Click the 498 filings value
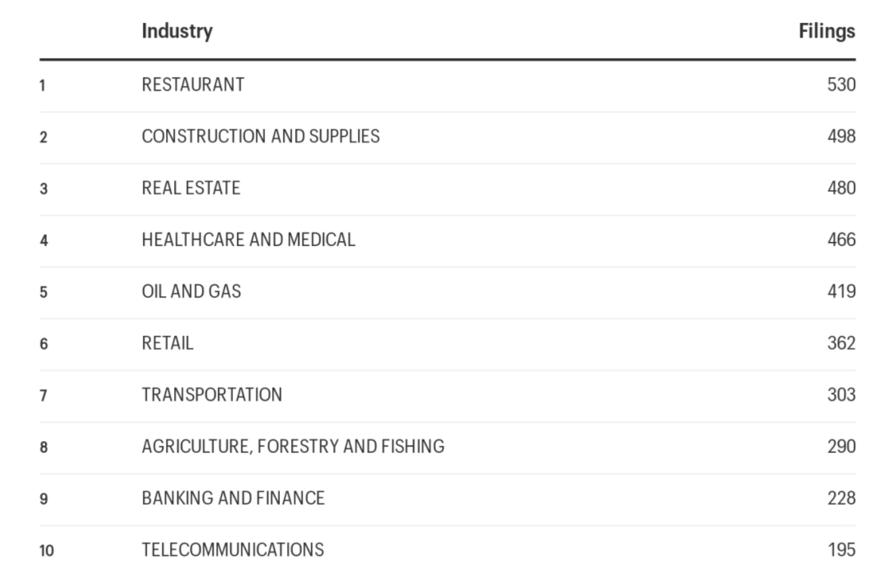Image resolution: width=889 pixels, height=588 pixels. [841, 136]
